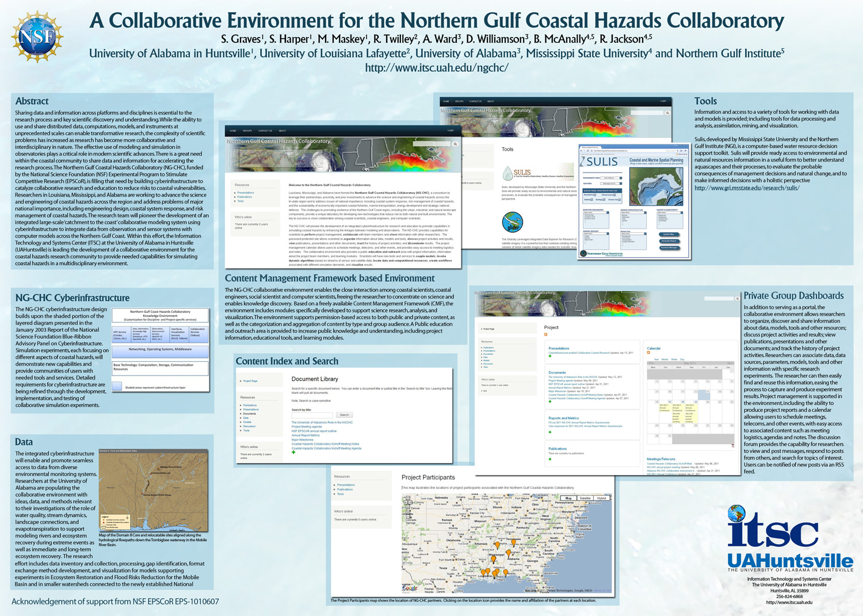Click RSS feed icon under Project heading
Viewport: 863px width, 616px height.
[x=545, y=334]
